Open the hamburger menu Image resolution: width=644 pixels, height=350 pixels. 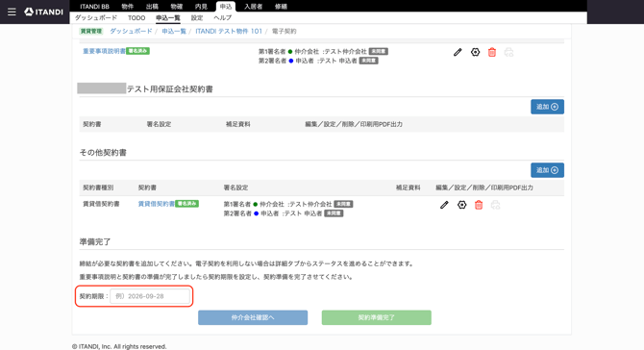click(12, 12)
